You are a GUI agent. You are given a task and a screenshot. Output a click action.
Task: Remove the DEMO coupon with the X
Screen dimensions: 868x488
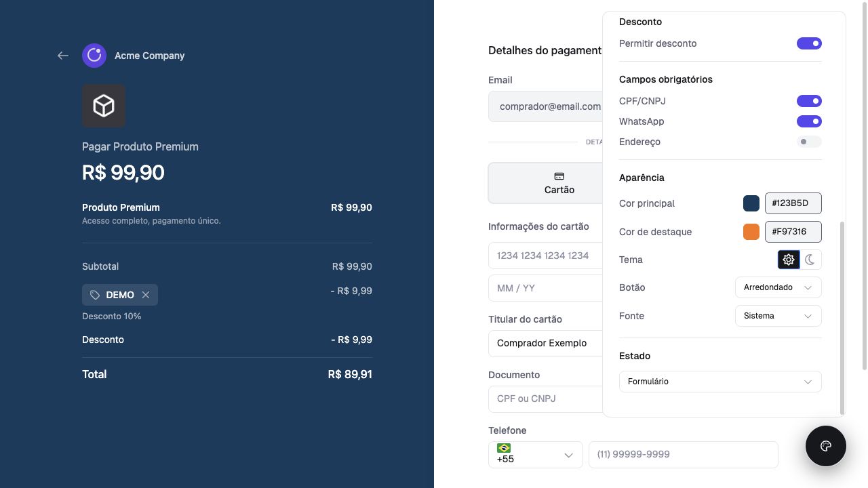click(x=145, y=295)
